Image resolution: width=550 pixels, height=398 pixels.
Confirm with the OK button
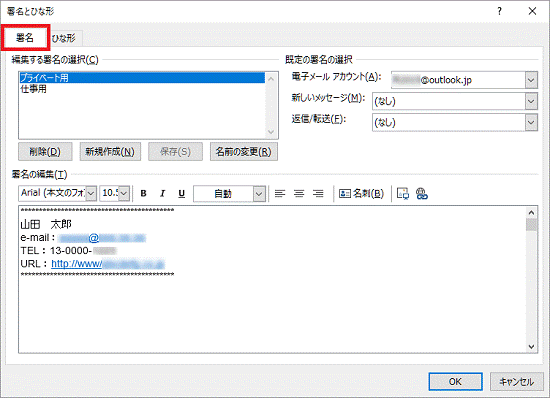point(455,382)
